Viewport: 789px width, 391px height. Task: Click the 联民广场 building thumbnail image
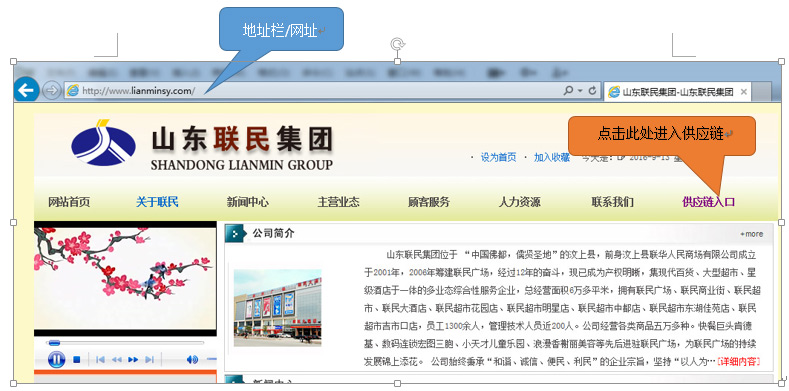click(278, 307)
